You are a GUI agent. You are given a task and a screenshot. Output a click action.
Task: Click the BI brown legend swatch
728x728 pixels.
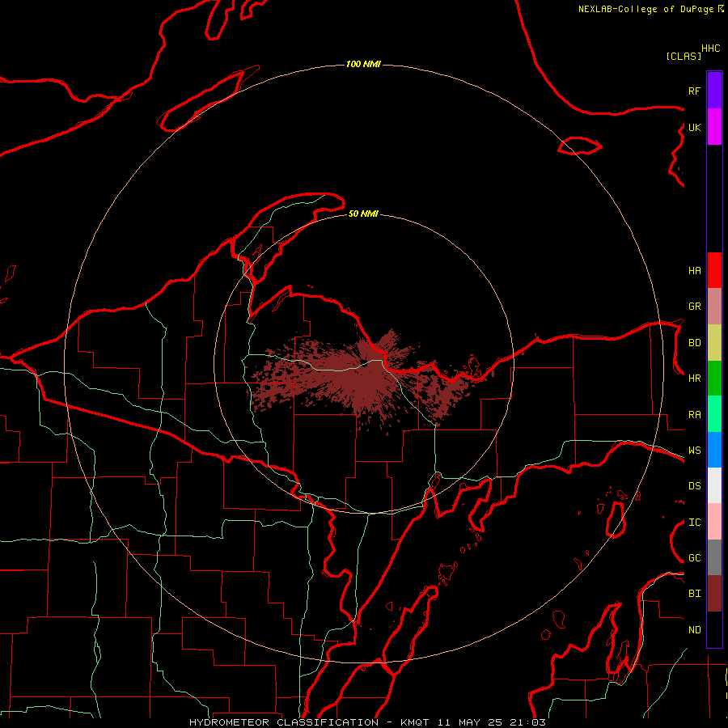714,594
